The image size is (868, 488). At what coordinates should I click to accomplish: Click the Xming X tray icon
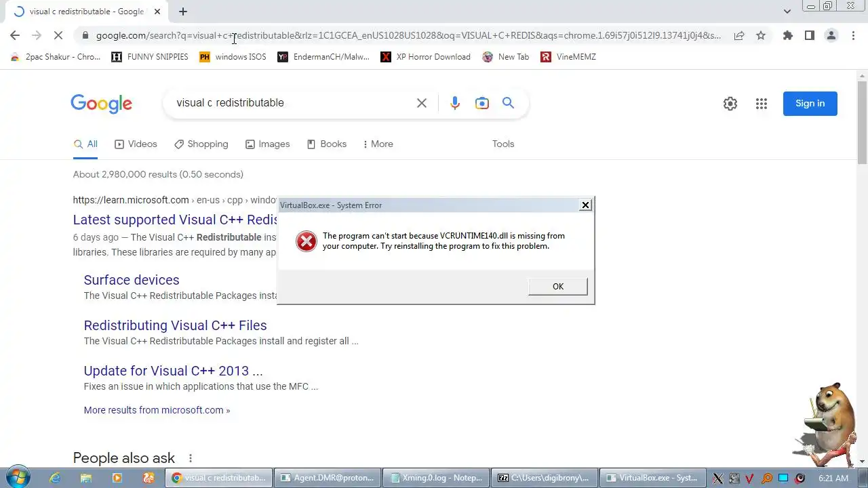tap(718, 479)
